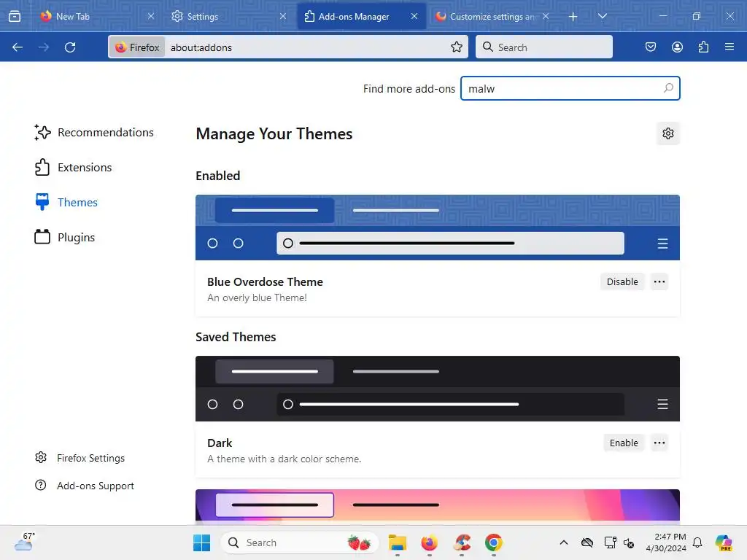Open Firefox Settings link
The width and height of the screenshot is (747, 560).
(80, 458)
